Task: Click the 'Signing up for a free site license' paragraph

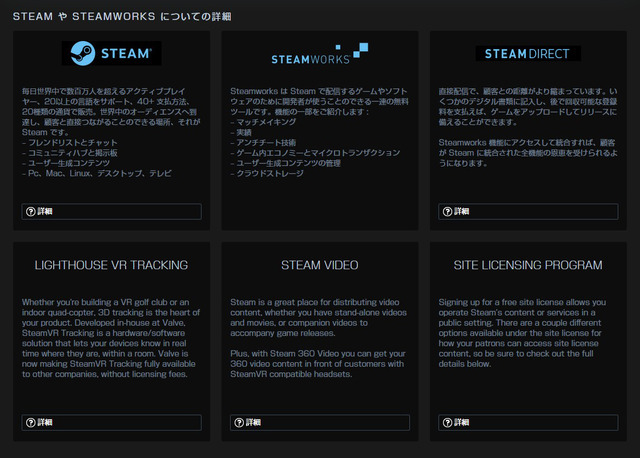Action: click(522, 333)
